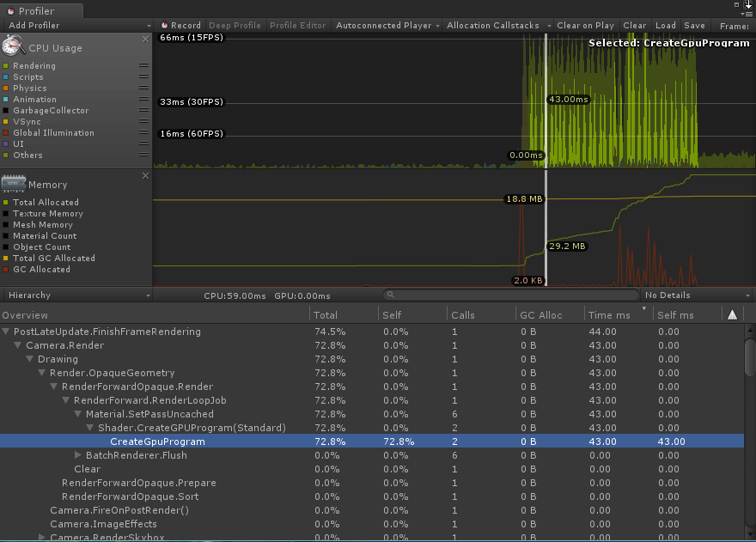756x542 pixels.
Task: Click the Scripts color swatch in legend
Action: pos(6,77)
